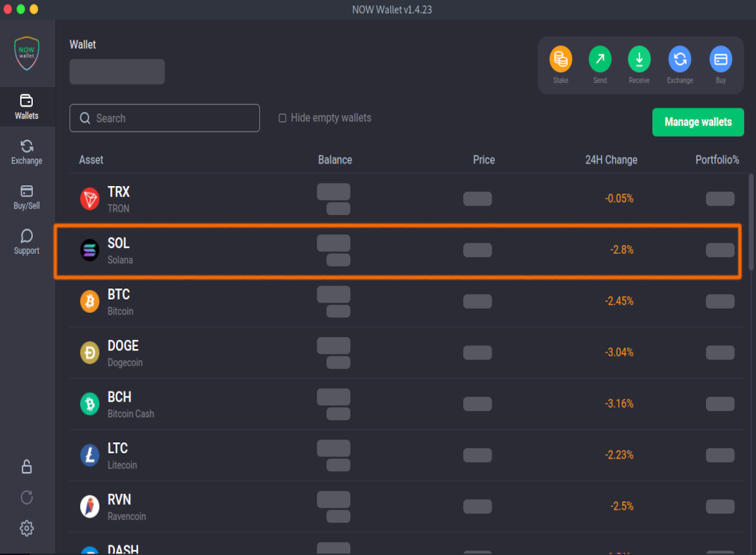Image resolution: width=756 pixels, height=555 pixels.
Task: Open the Support sidebar tab
Action: tap(27, 241)
